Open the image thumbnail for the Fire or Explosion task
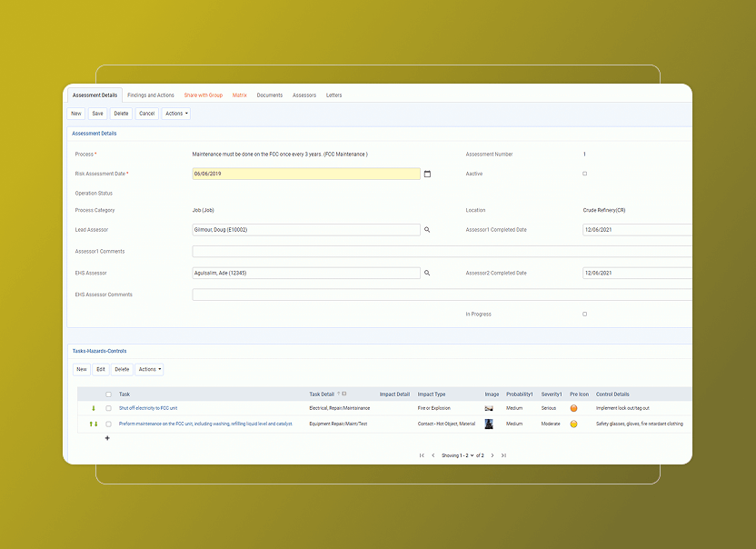This screenshot has height=549, width=756. [x=489, y=408]
